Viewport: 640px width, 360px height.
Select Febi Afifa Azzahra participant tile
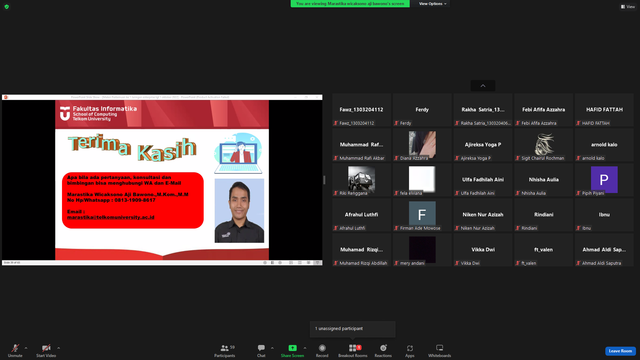(543, 110)
